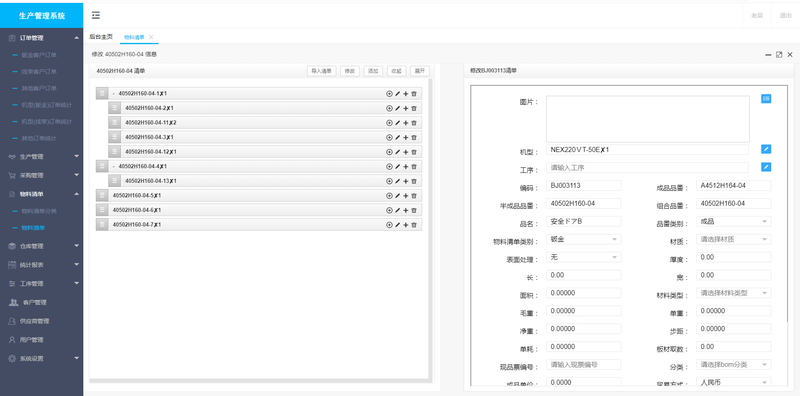The height and width of the screenshot is (396, 800).
Task: Click circled-plus icon on row 40502H160-04-4
Action: [389, 166]
